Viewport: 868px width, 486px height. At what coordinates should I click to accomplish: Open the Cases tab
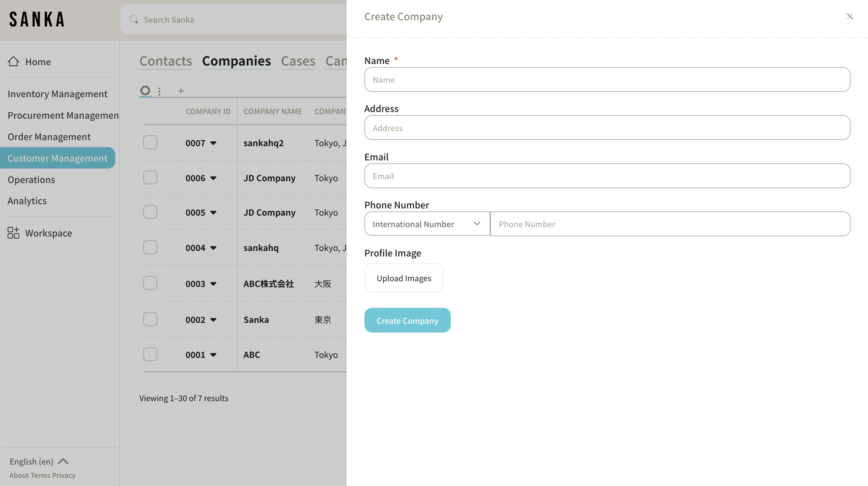coord(298,61)
